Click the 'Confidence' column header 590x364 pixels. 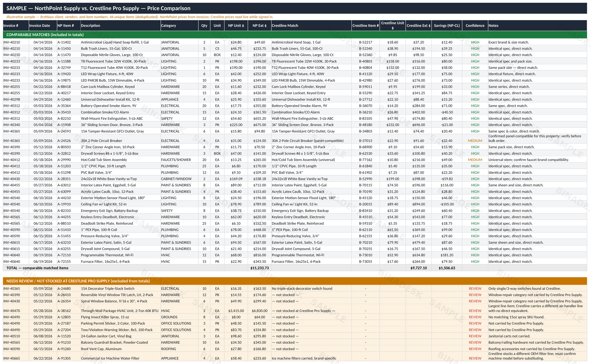click(x=475, y=26)
